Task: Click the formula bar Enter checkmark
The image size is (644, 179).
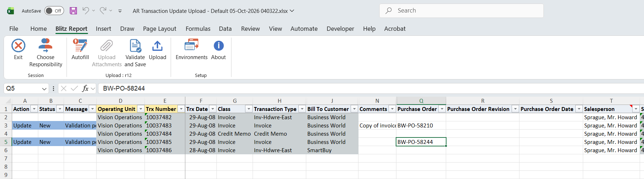Action: point(74,88)
